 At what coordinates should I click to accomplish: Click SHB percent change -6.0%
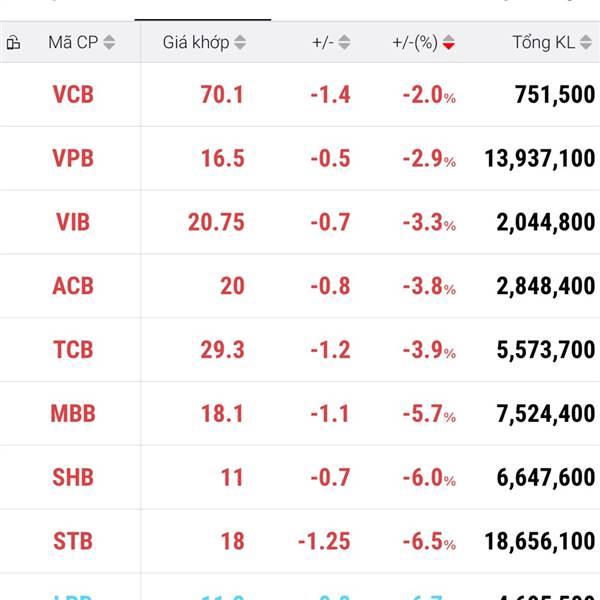coord(429,478)
